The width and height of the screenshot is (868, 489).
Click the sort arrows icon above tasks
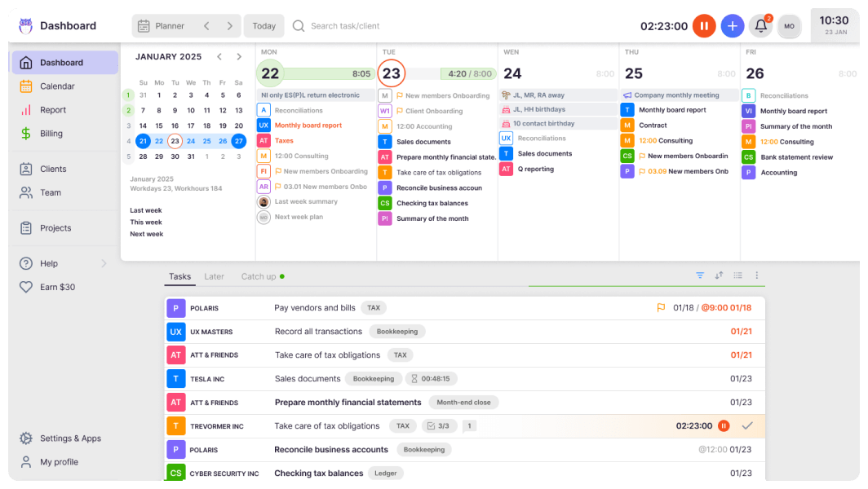[x=719, y=275]
